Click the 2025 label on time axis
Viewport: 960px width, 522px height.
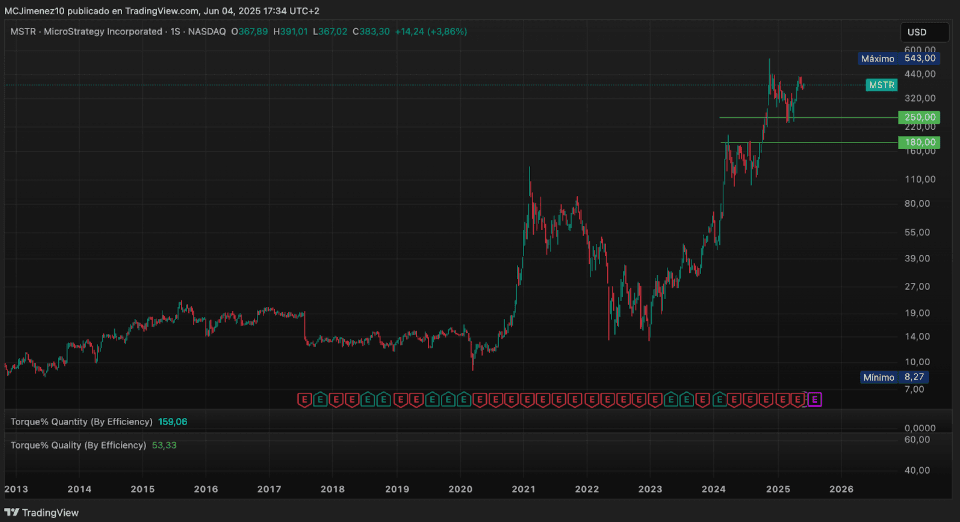[778, 490]
